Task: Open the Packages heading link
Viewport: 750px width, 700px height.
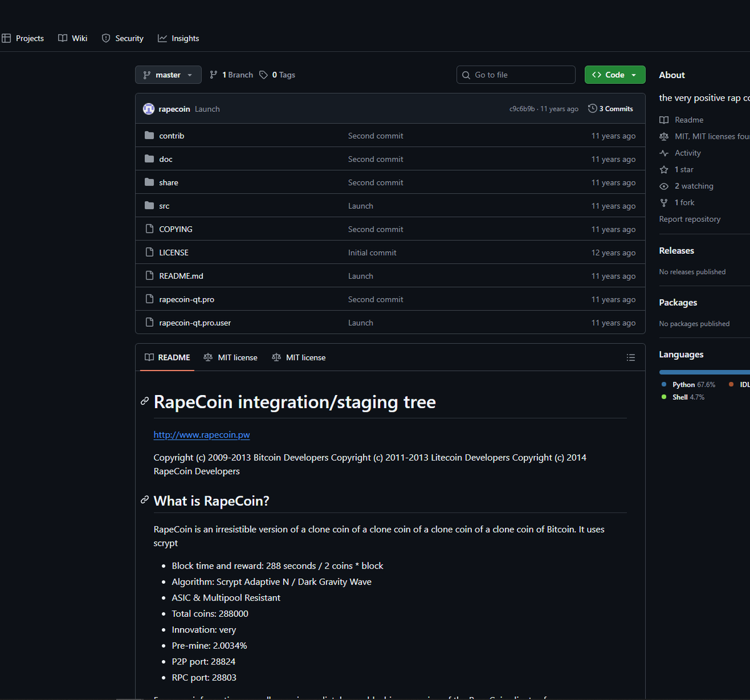Action: coord(678,302)
